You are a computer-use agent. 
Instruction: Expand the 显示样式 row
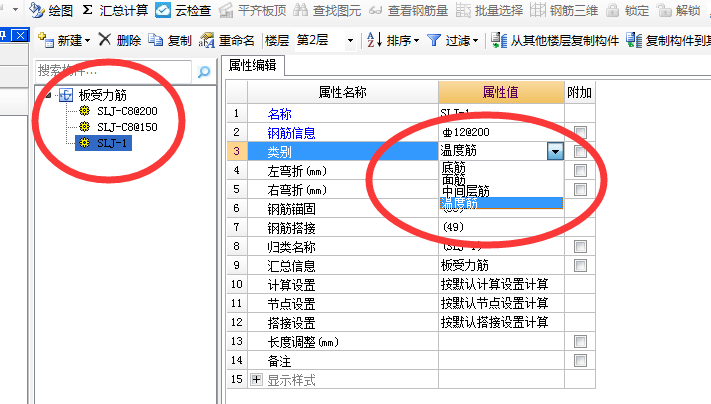[x=257, y=380]
